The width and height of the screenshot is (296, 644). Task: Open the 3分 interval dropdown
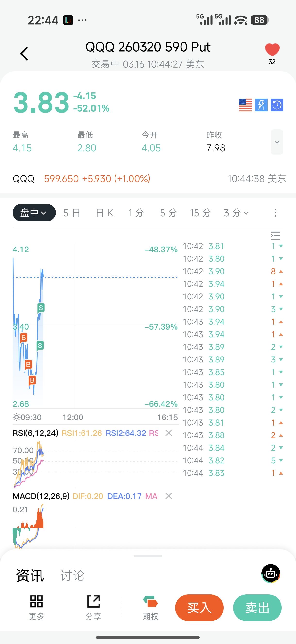click(236, 213)
